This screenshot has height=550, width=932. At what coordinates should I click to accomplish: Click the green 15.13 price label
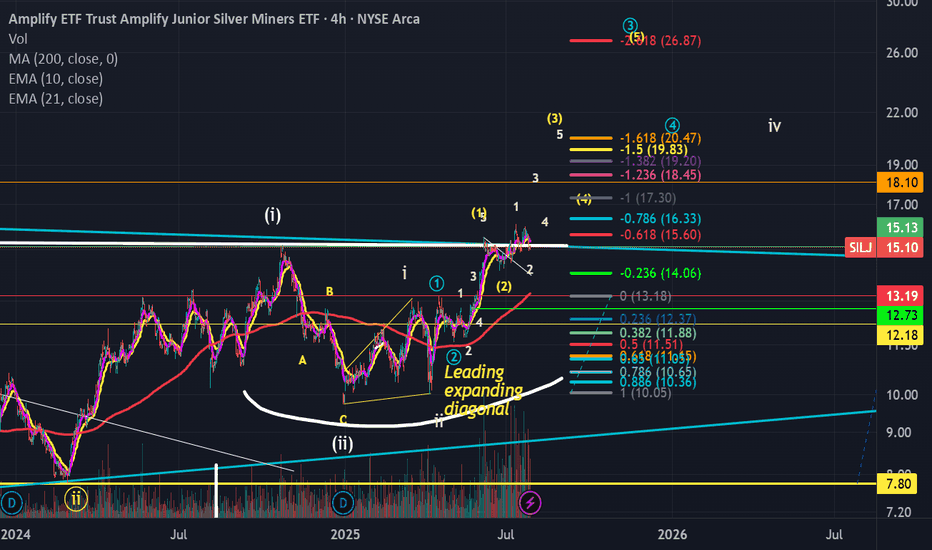pyautogui.click(x=900, y=227)
